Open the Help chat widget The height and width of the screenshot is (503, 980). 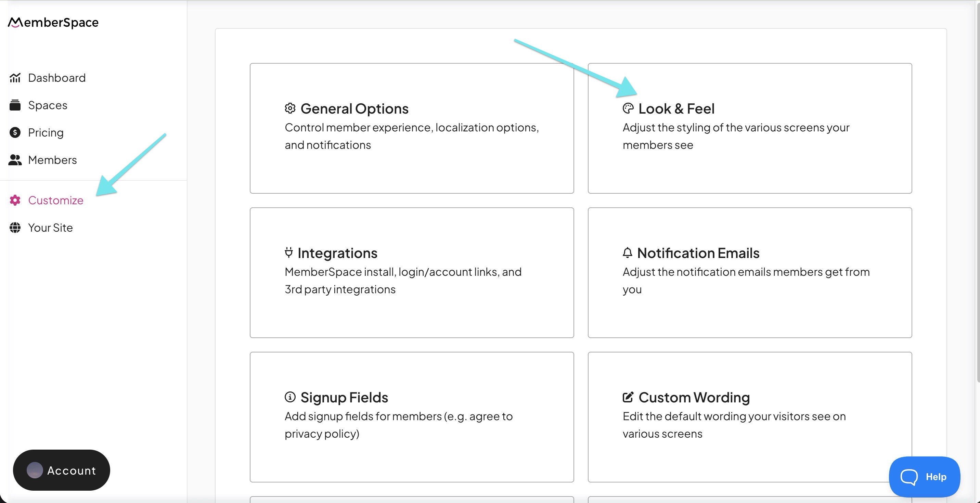click(x=925, y=477)
